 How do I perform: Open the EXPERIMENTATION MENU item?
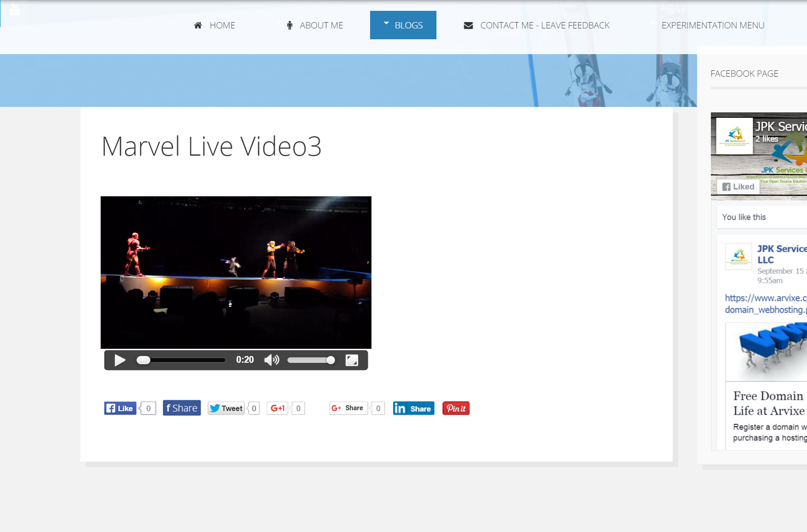coord(713,25)
